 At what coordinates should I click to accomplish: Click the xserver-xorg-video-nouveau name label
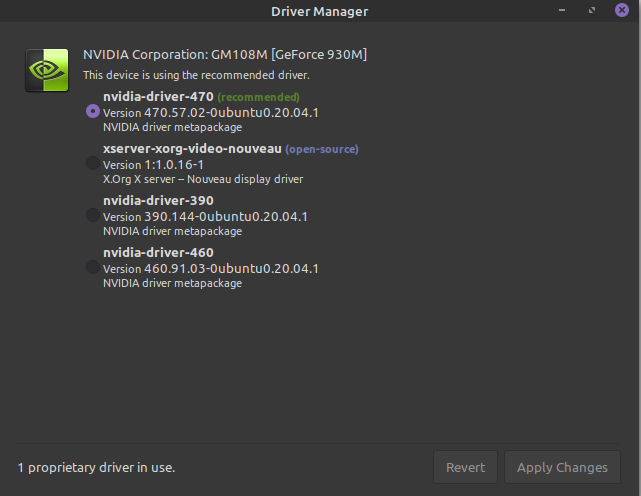(192, 149)
